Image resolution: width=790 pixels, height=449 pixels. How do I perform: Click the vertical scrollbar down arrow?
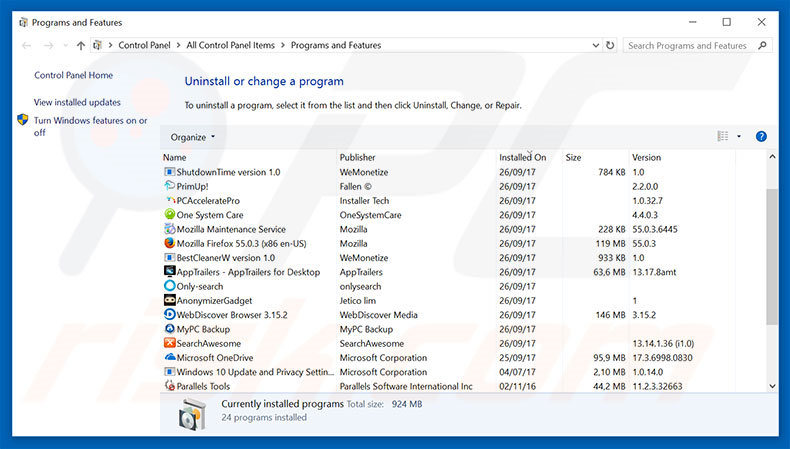(771, 386)
